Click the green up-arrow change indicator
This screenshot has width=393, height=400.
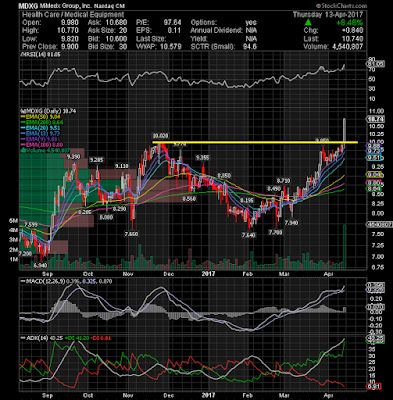click(x=308, y=23)
